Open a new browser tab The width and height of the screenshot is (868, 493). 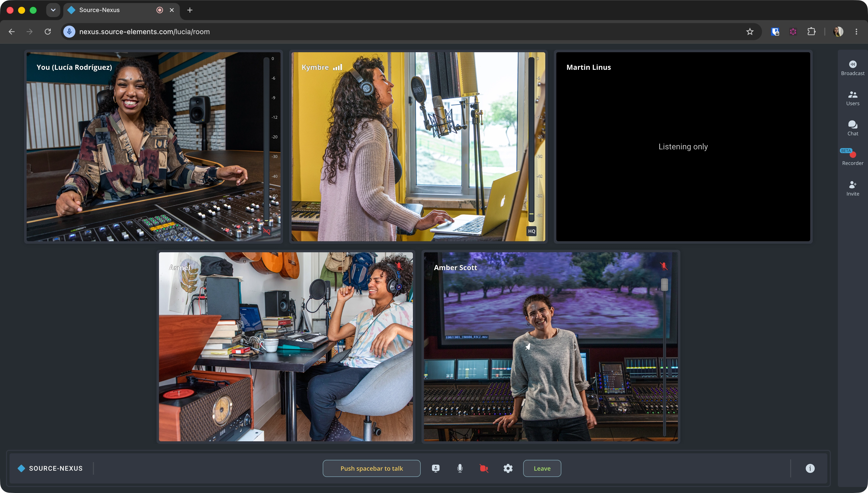tap(190, 10)
